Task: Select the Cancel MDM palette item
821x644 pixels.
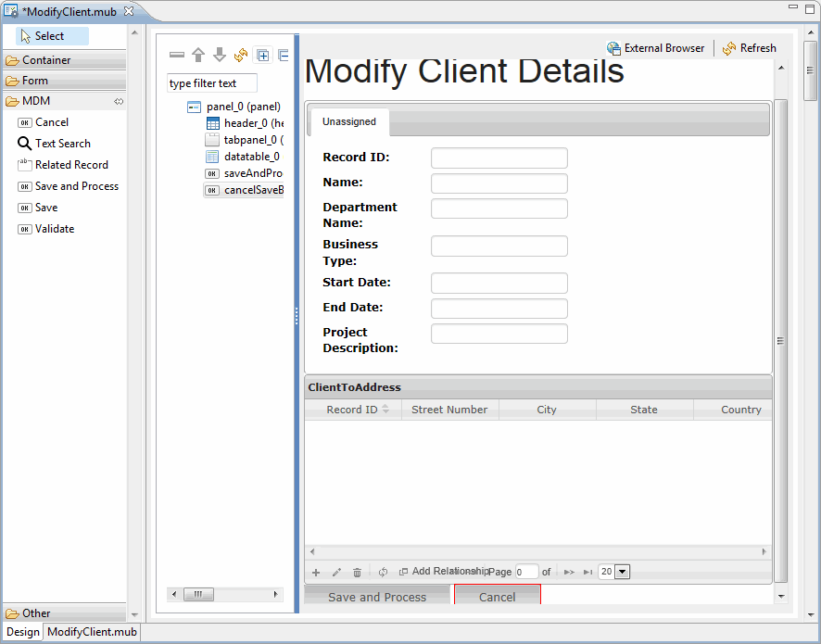Action: click(43, 122)
